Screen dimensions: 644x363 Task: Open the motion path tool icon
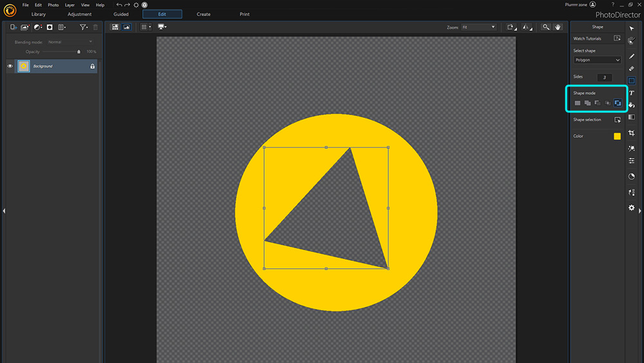pyautogui.click(x=632, y=192)
